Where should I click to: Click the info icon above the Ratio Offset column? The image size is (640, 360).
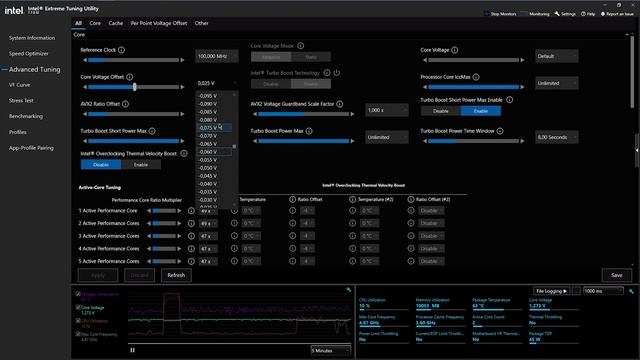[292, 200]
